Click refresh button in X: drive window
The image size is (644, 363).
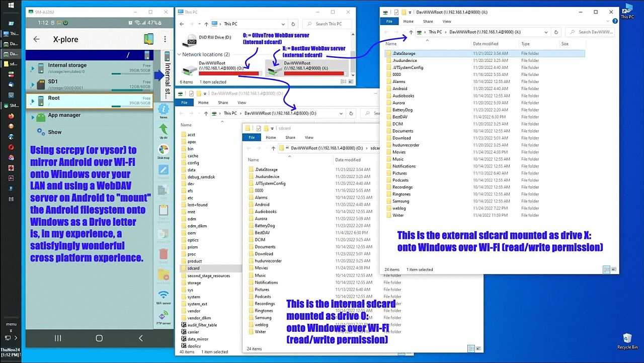click(x=556, y=32)
